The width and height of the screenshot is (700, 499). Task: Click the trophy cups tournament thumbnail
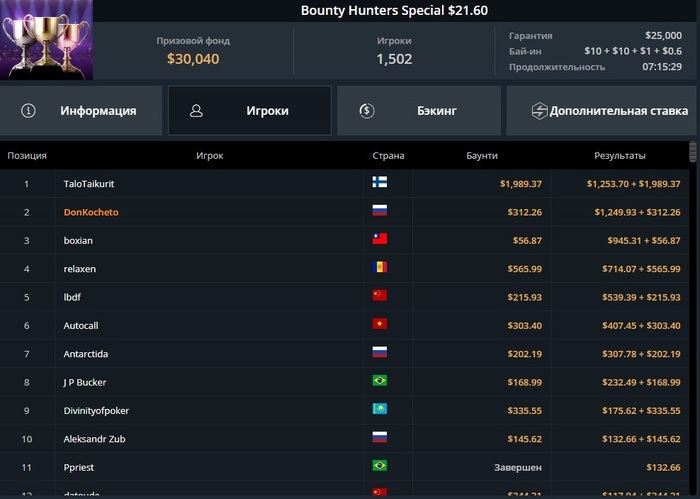pyautogui.click(x=46, y=40)
